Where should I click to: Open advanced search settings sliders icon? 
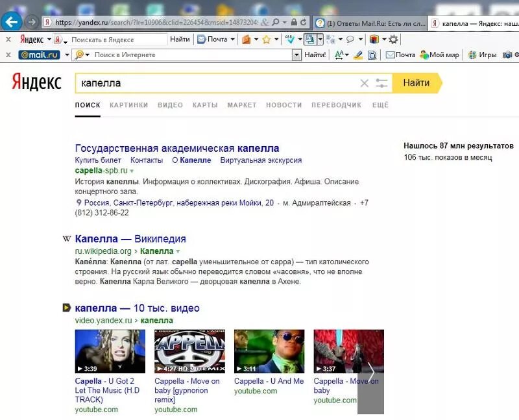coord(381,83)
